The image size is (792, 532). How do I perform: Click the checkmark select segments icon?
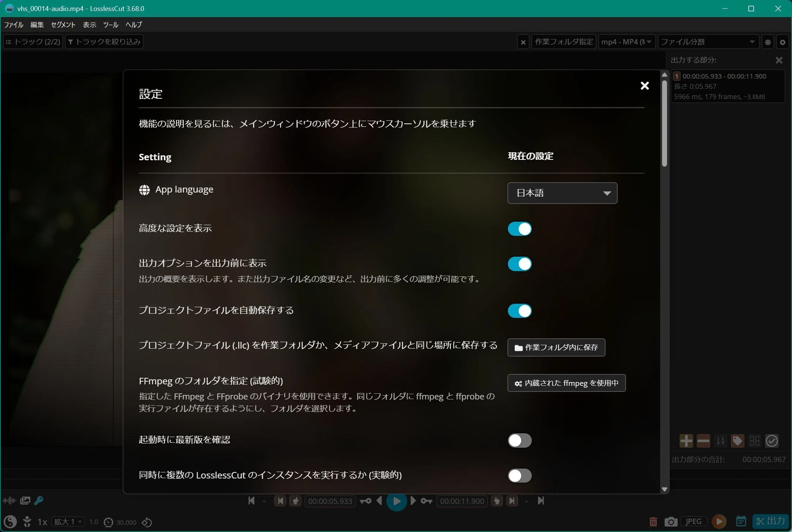click(772, 441)
